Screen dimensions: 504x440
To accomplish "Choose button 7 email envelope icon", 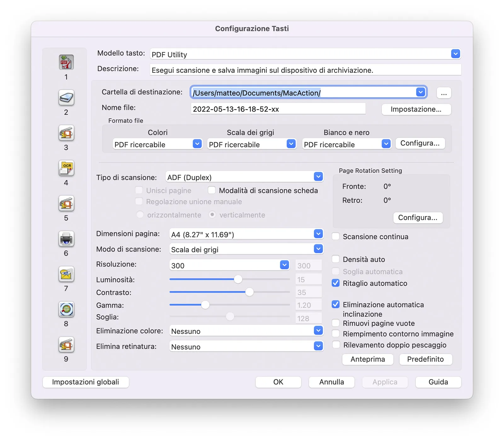I will coord(66,274).
